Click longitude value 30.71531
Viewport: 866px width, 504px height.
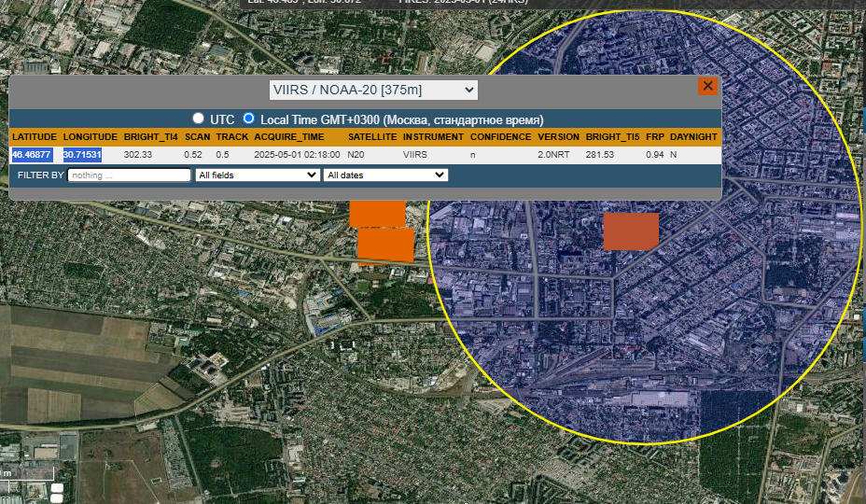(x=82, y=155)
